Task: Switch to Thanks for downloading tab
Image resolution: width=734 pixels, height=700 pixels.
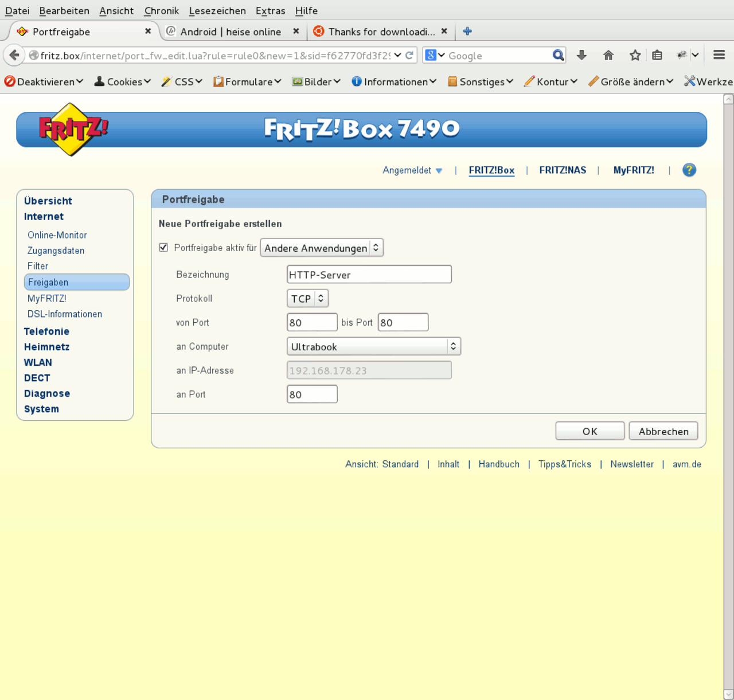Action: click(x=381, y=32)
